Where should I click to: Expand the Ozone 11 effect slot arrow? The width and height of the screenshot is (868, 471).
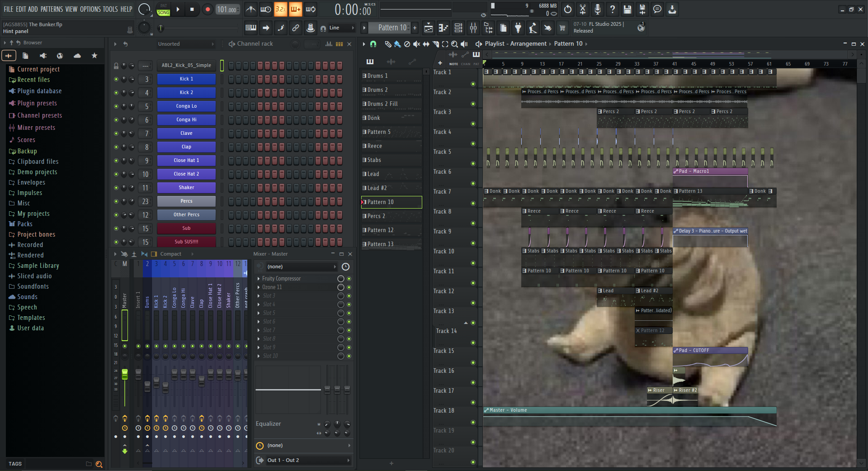[x=259, y=287]
